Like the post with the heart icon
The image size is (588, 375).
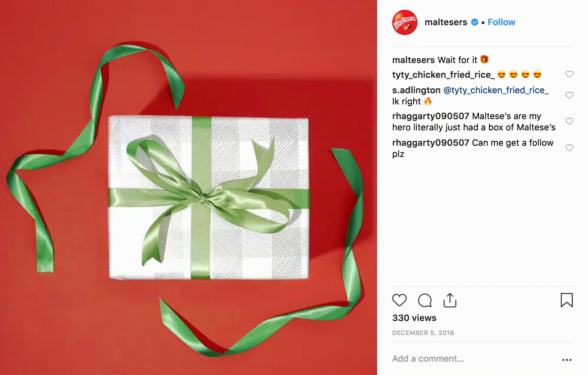click(x=399, y=300)
